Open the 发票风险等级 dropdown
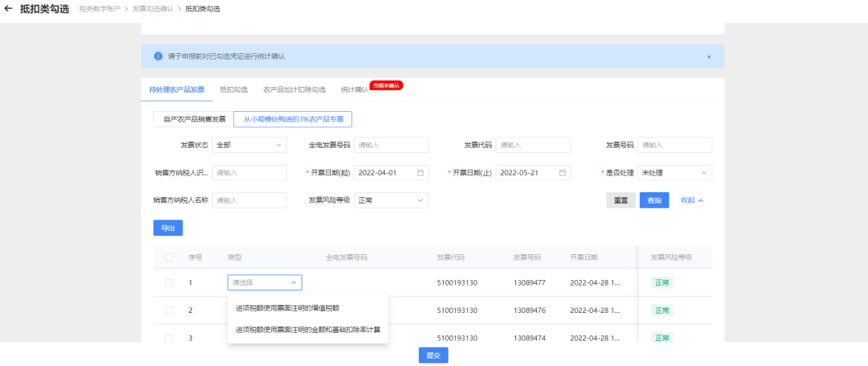The image size is (868, 366). (391, 200)
